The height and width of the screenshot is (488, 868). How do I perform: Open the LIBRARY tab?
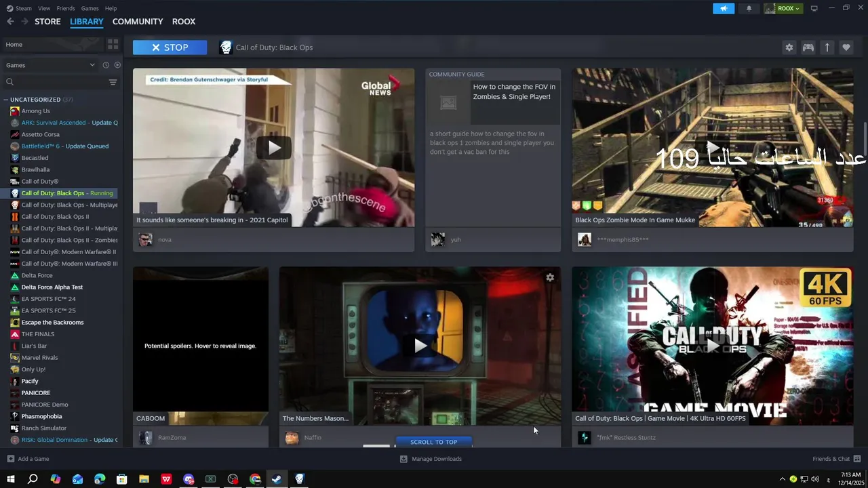coord(87,22)
